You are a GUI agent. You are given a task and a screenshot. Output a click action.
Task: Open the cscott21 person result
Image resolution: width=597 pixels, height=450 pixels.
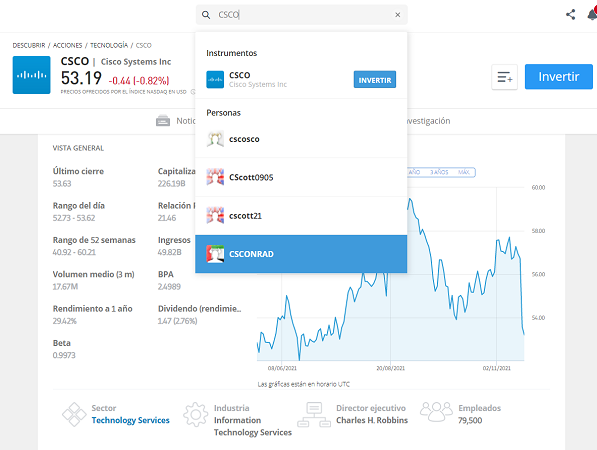coord(301,216)
